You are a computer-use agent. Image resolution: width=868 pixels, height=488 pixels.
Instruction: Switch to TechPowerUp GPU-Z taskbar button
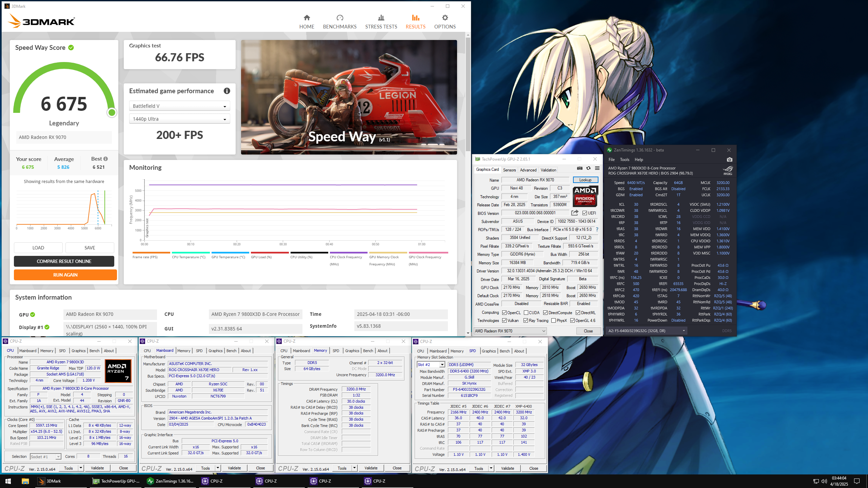[x=116, y=481]
